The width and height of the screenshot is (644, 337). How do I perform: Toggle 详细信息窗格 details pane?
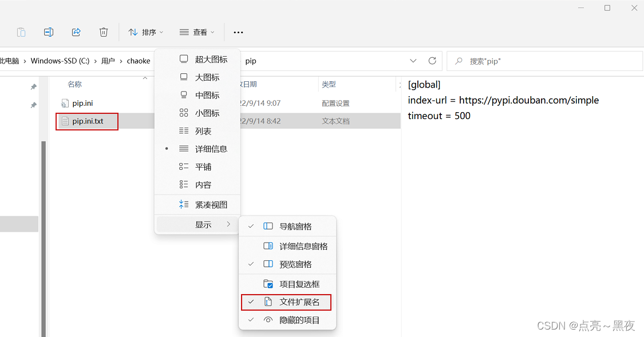[287, 246]
